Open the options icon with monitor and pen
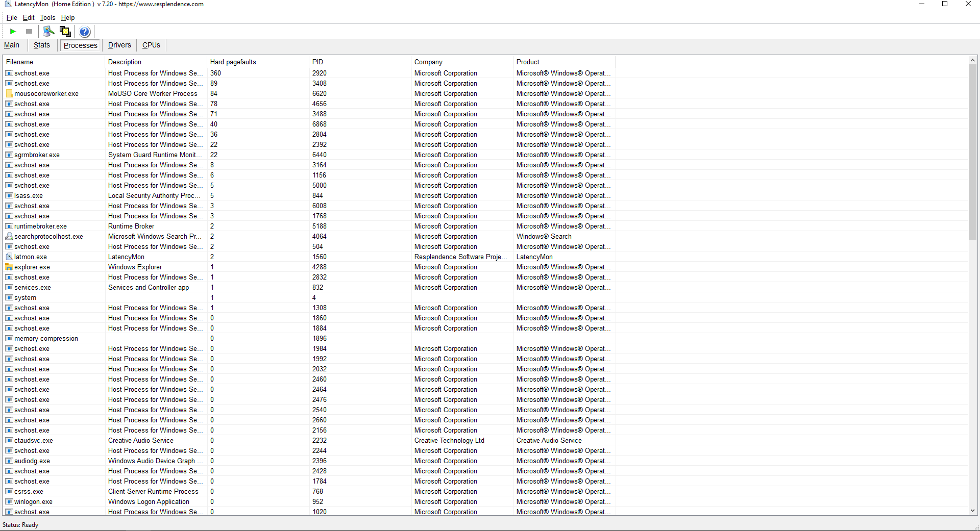Viewport: 980px width, 531px height. point(48,32)
